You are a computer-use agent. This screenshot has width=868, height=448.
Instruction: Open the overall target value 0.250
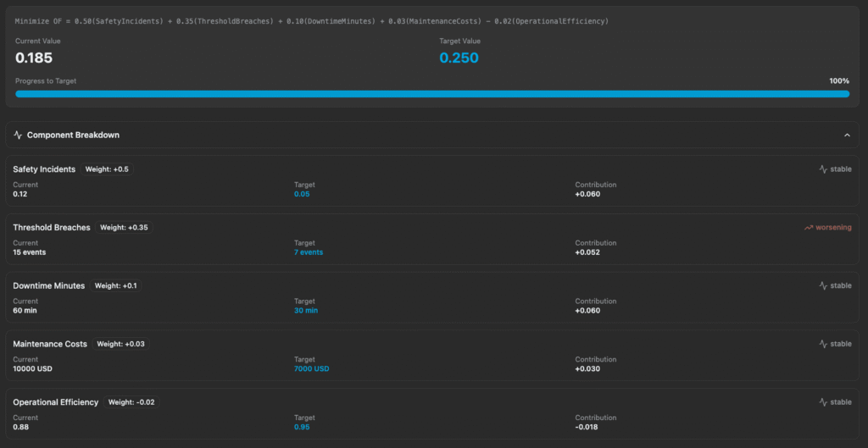(x=459, y=58)
